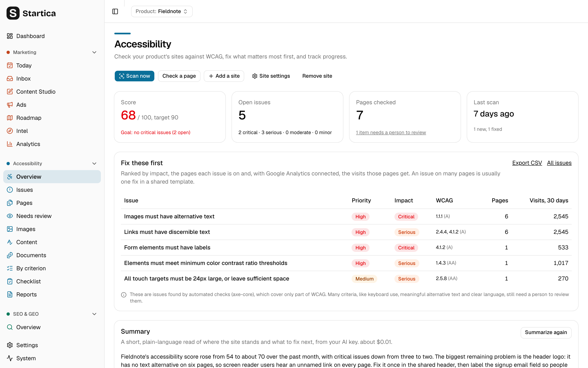
Task: Open By criterion view
Action: tap(52, 268)
